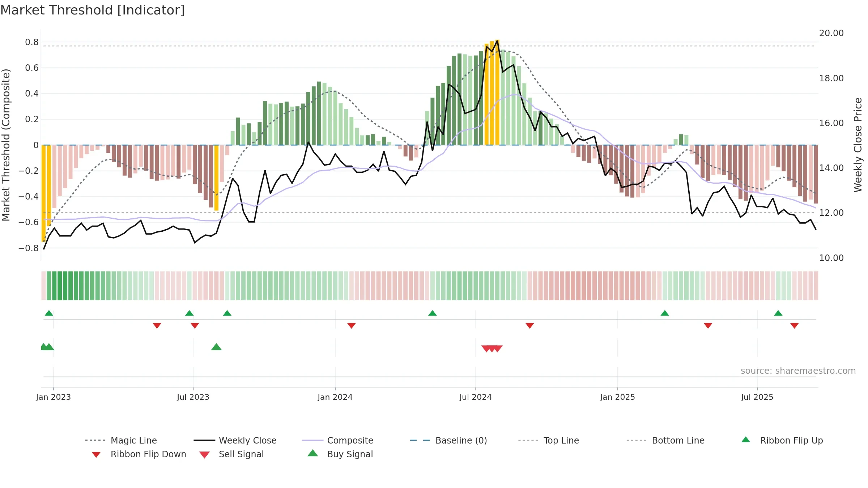Toggle the Baseline (0) legend entry
Screen dimensions: 868x488
pyautogui.click(x=449, y=440)
